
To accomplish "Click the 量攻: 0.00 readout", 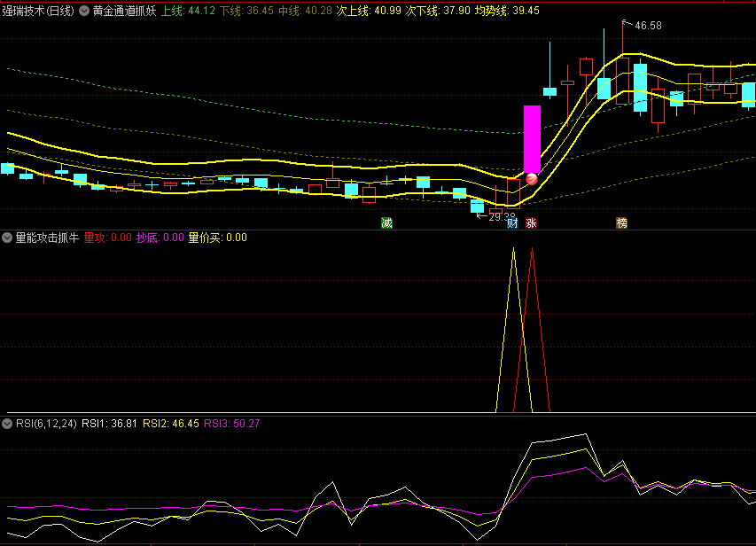I will pyautogui.click(x=107, y=238).
